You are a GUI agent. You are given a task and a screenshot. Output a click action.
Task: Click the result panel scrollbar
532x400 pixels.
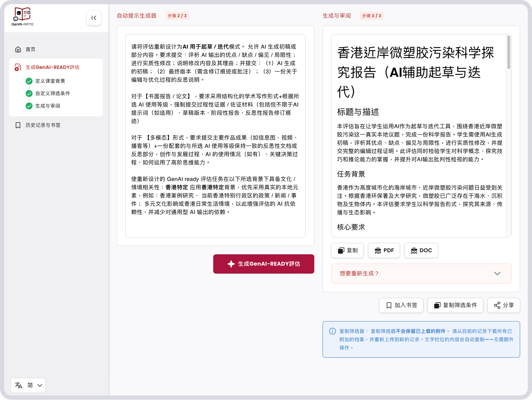[509, 52]
